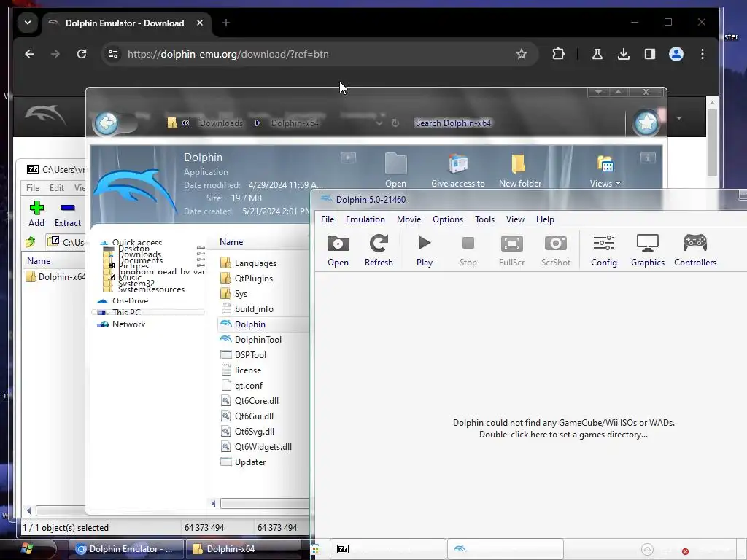Image resolution: width=747 pixels, height=560 pixels.
Task: Click the Chrome address bar URL
Action: 228,54
